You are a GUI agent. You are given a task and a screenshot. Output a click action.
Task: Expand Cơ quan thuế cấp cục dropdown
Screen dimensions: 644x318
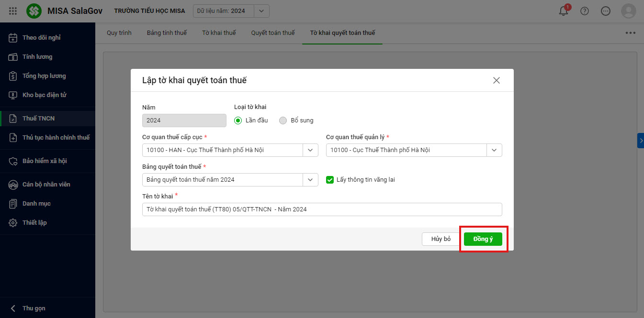pyautogui.click(x=310, y=150)
